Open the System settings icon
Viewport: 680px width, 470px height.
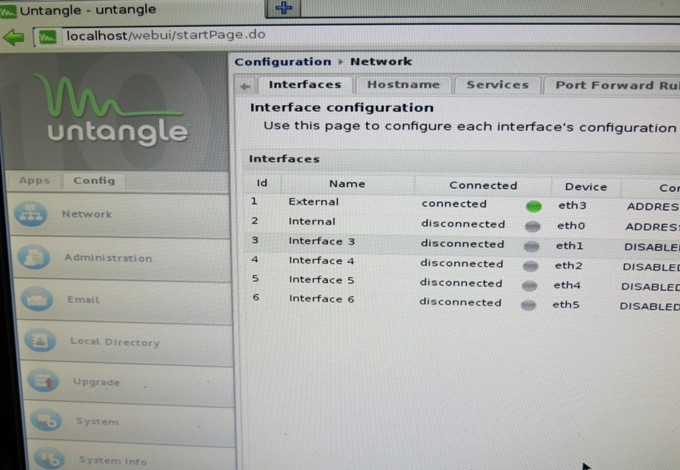point(46,419)
